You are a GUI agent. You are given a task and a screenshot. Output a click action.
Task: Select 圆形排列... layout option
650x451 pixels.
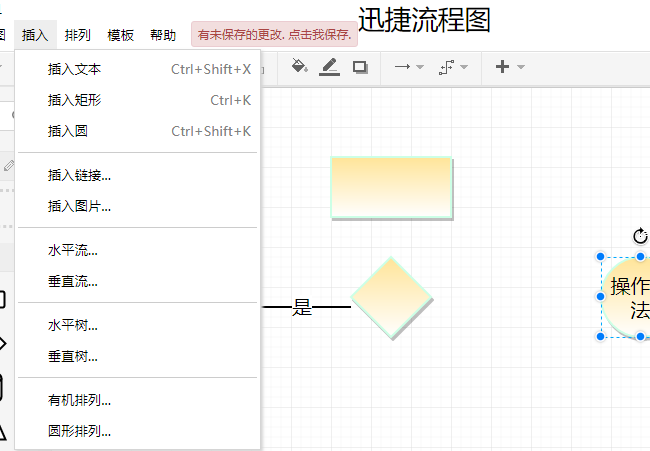(138, 432)
